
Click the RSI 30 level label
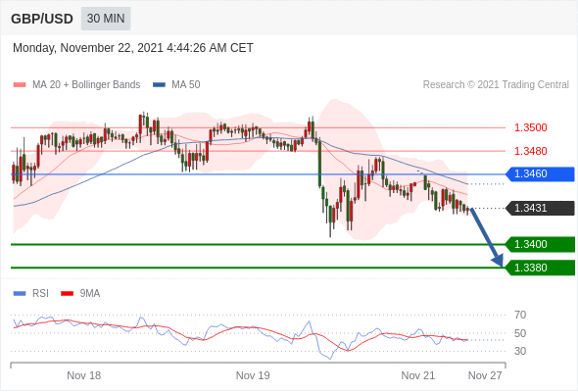[x=520, y=352]
